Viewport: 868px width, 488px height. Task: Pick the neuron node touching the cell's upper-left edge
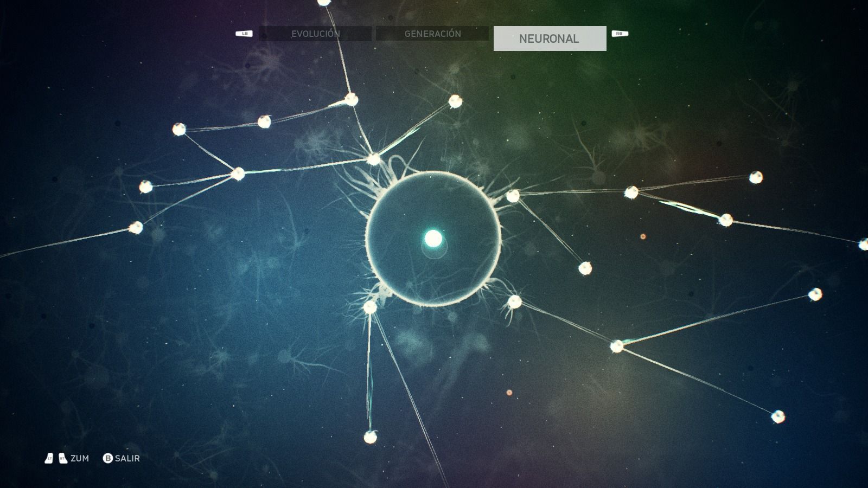click(x=374, y=159)
